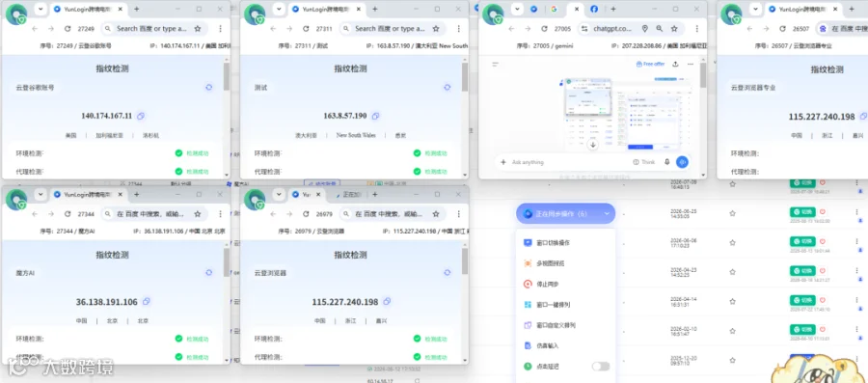The image size is (868, 383).
Task: Open tab list chevron in window 27311
Action: (279, 10)
